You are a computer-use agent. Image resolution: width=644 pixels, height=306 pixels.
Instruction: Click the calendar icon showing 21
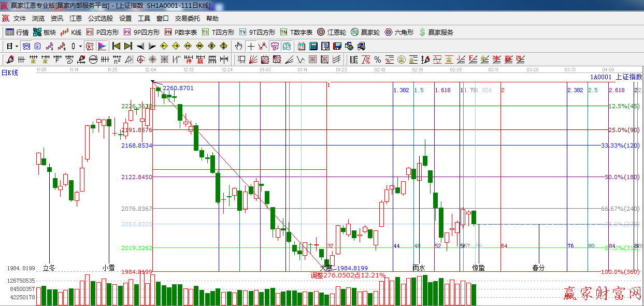point(301,46)
